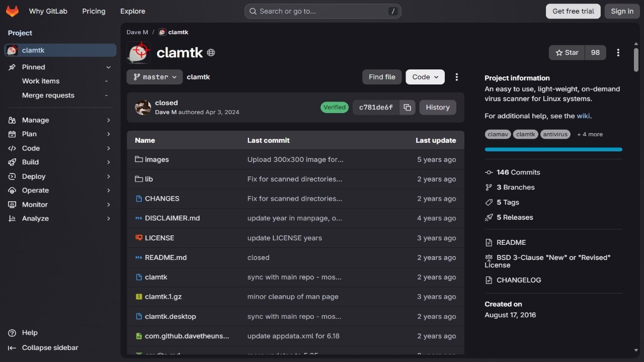Click the clamtk.desktop file icon

coord(139,316)
